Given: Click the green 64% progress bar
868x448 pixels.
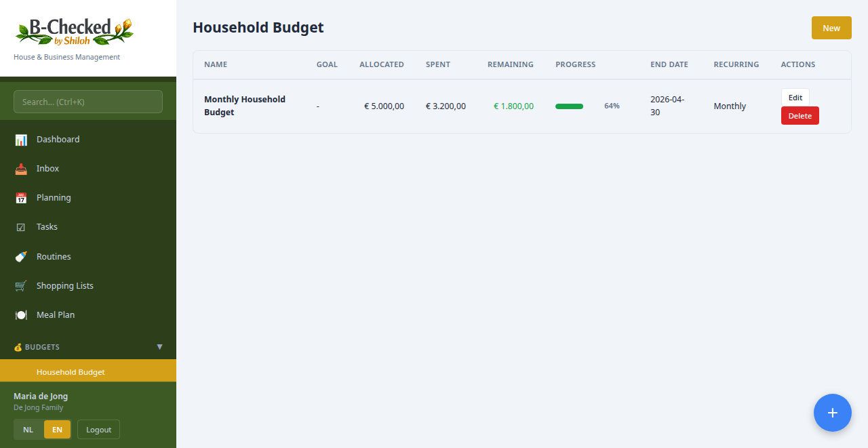Looking at the screenshot, I should click(569, 106).
